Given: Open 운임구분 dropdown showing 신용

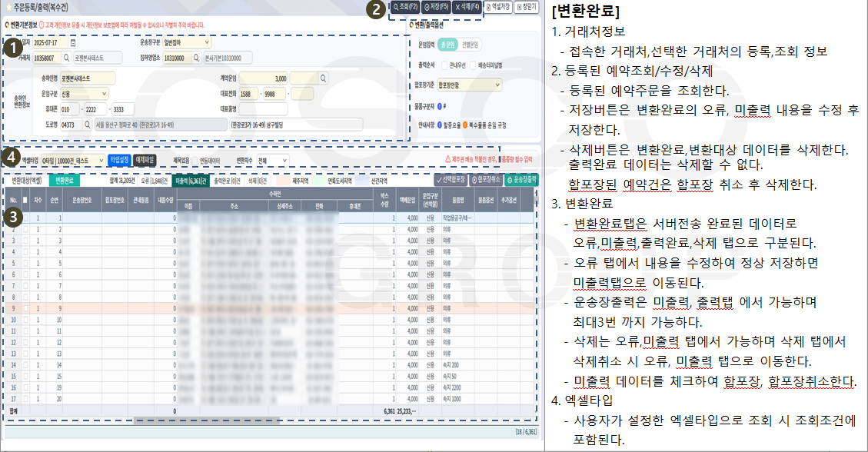Looking at the screenshot, I should 84,94.
